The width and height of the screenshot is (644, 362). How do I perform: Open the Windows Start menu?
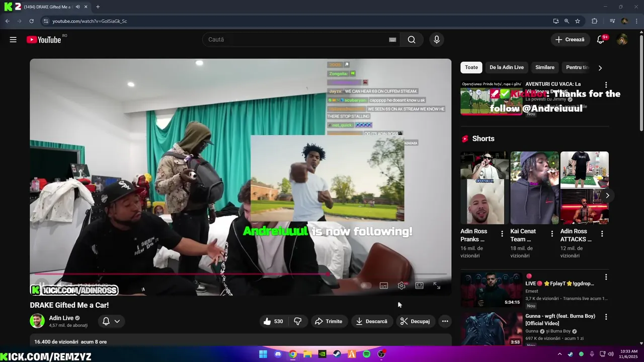263,354
